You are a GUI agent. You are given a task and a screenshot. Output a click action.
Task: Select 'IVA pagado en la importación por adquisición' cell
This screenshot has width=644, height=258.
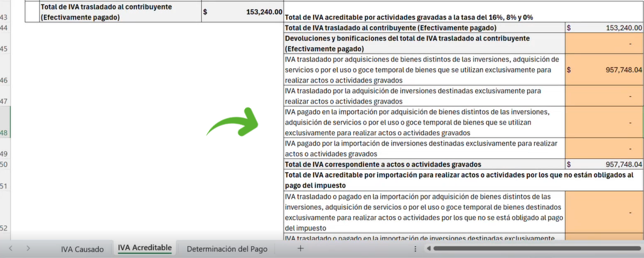(x=425, y=122)
